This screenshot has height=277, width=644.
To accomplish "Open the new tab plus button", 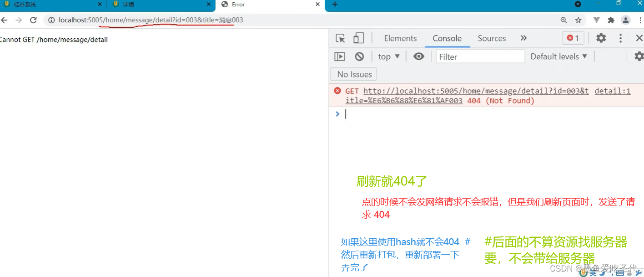I will pyautogui.click(x=335, y=4).
